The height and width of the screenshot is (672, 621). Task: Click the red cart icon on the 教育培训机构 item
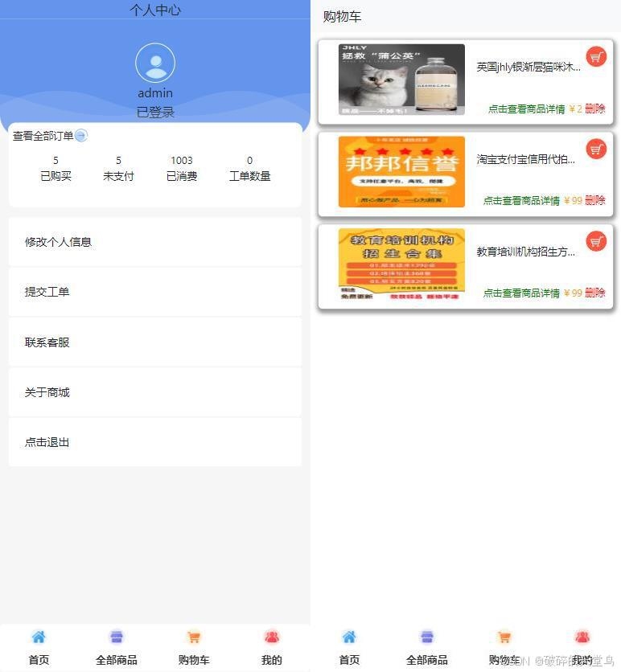pyautogui.click(x=596, y=241)
